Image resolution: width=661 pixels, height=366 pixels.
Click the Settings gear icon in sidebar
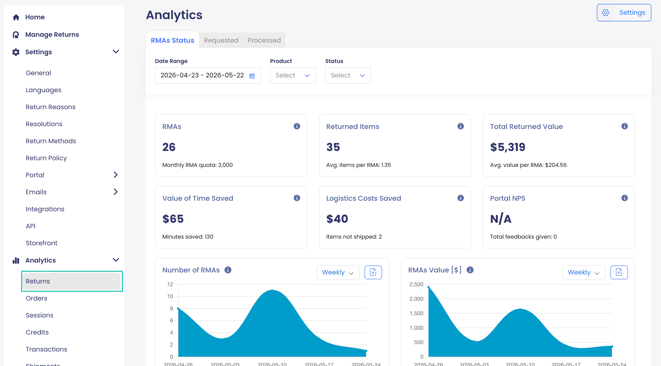click(x=16, y=52)
